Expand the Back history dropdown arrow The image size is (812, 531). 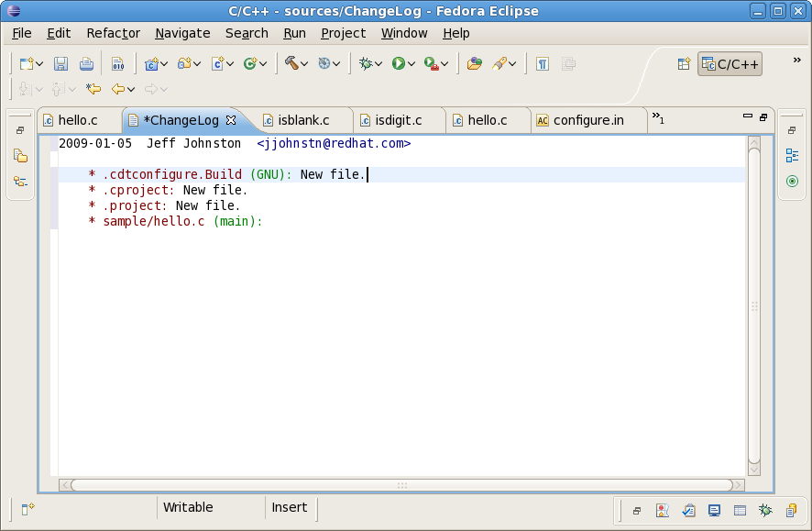131,89
